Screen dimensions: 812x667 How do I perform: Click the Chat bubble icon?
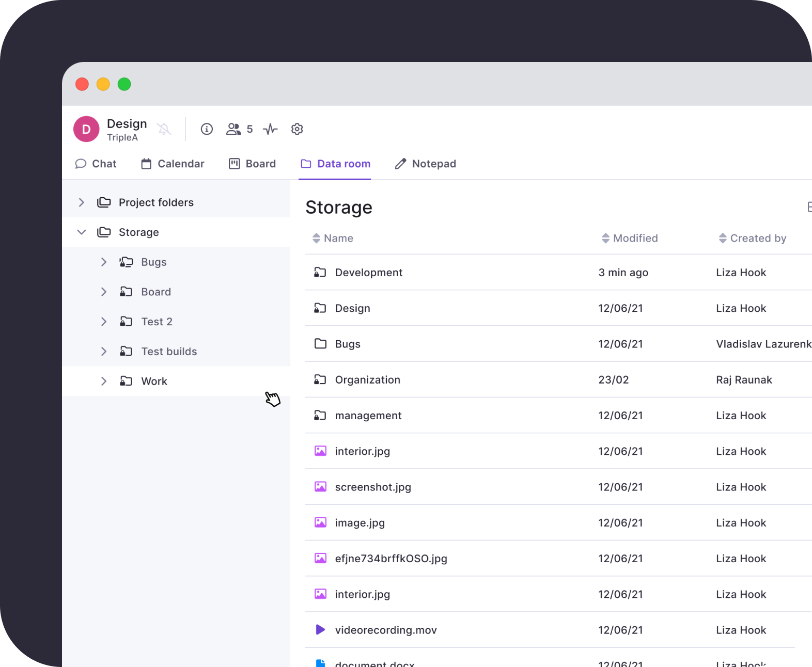[81, 164]
